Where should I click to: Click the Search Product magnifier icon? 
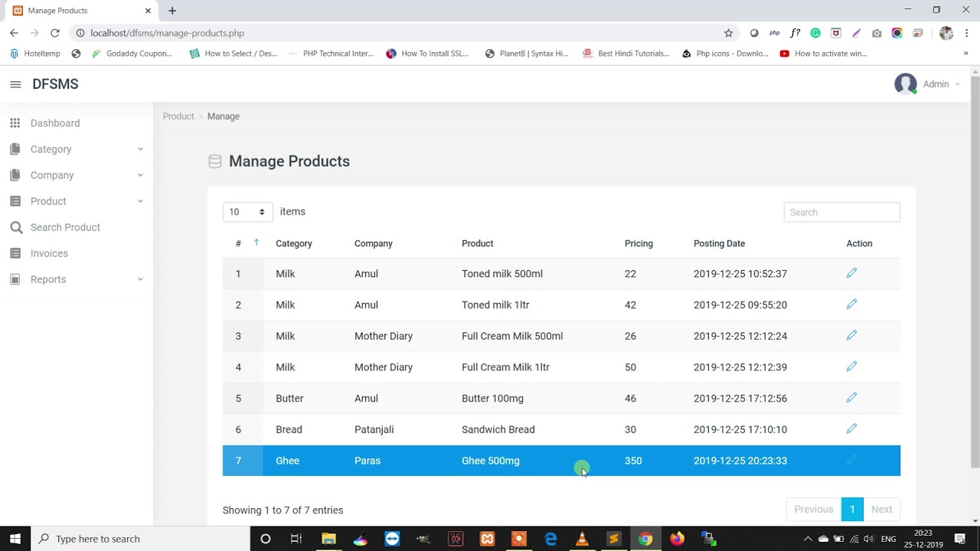[x=15, y=227]
